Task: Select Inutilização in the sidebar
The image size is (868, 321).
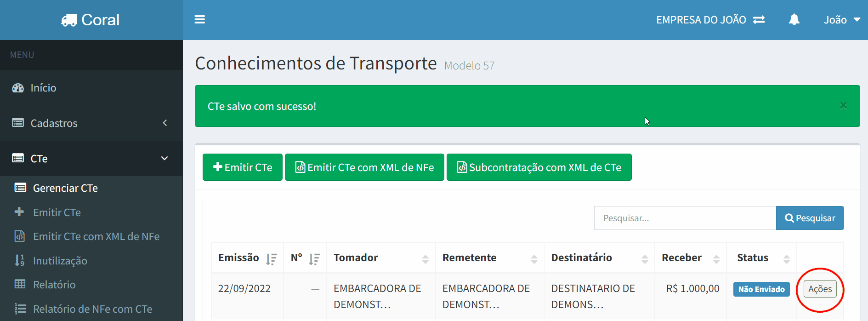Action: point(60,261)
